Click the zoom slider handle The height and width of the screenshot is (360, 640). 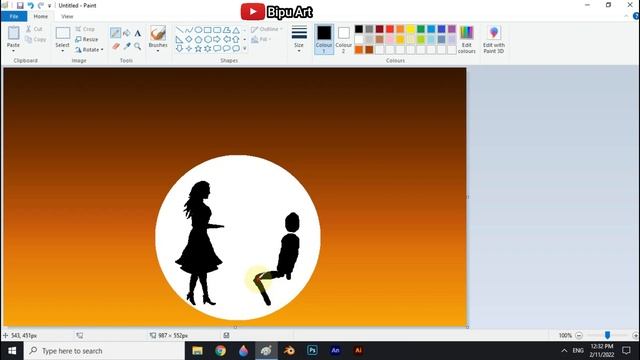click(607, 335)
